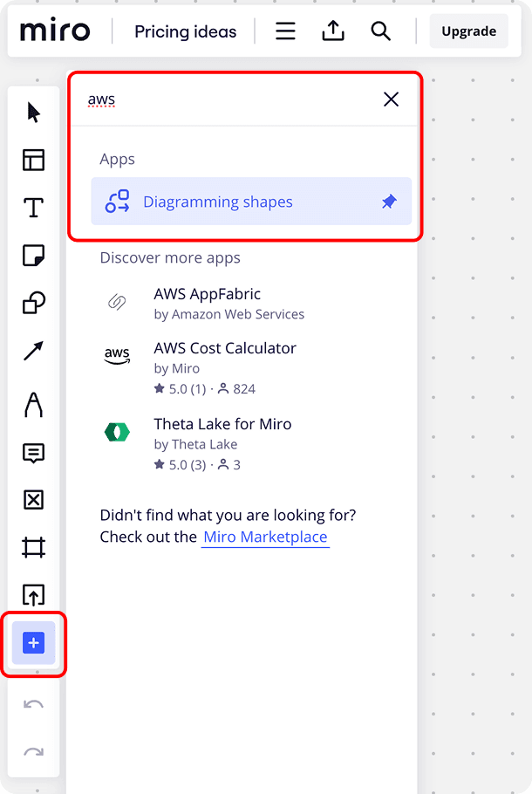
Task: Select the Connection line arrow tool
Action: (33, 351)
